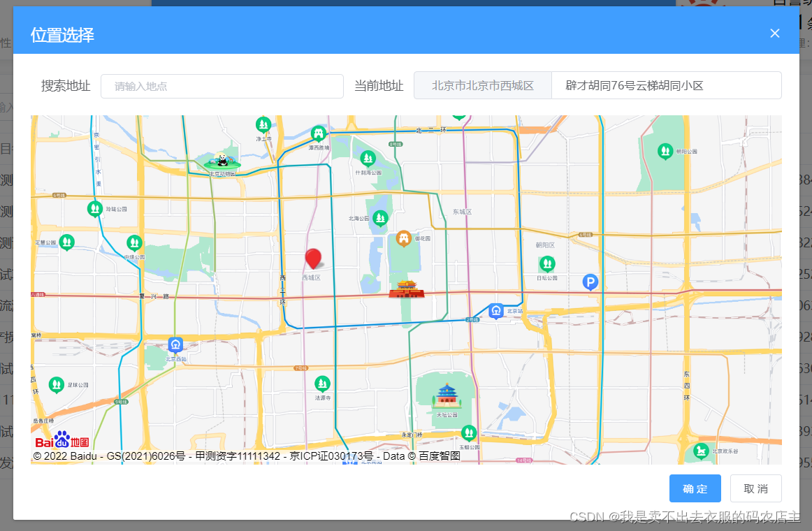This screenshot has width=812, height=531.
Task: Cancel with the 取消 button
Action: (755, 488)
